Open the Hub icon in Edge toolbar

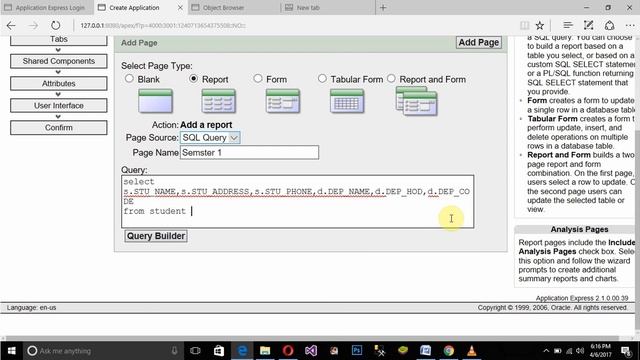tap(568, 25)
